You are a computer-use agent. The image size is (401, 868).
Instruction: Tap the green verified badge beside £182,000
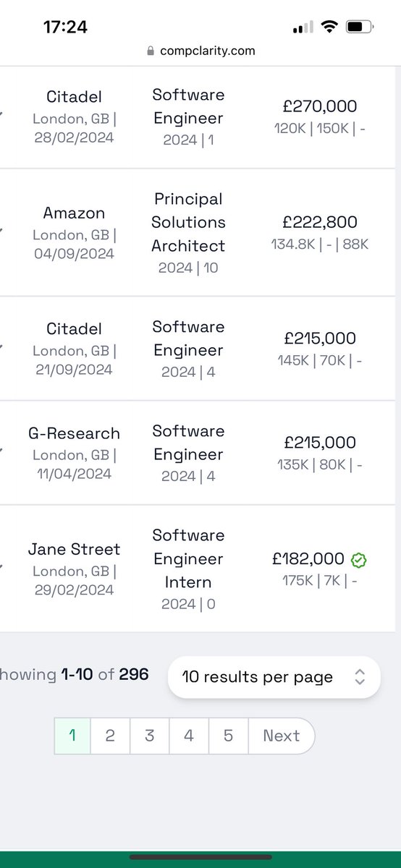[x=358, y=559]
